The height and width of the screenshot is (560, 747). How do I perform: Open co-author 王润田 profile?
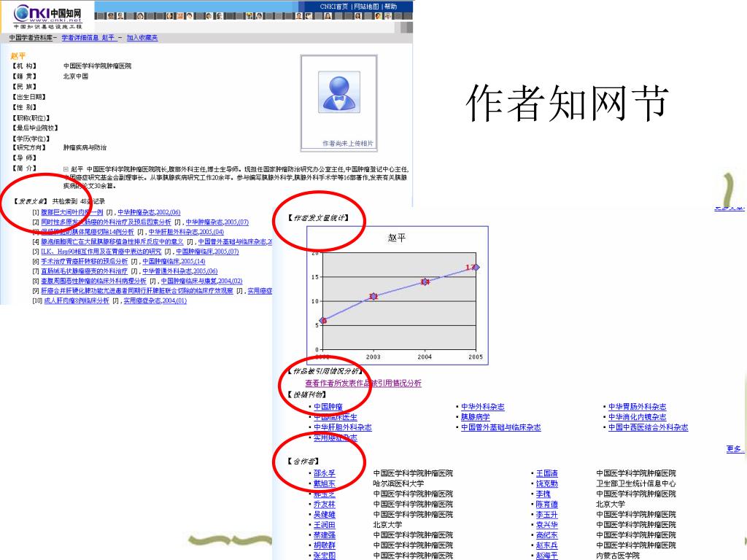click(x=325, y=525)
